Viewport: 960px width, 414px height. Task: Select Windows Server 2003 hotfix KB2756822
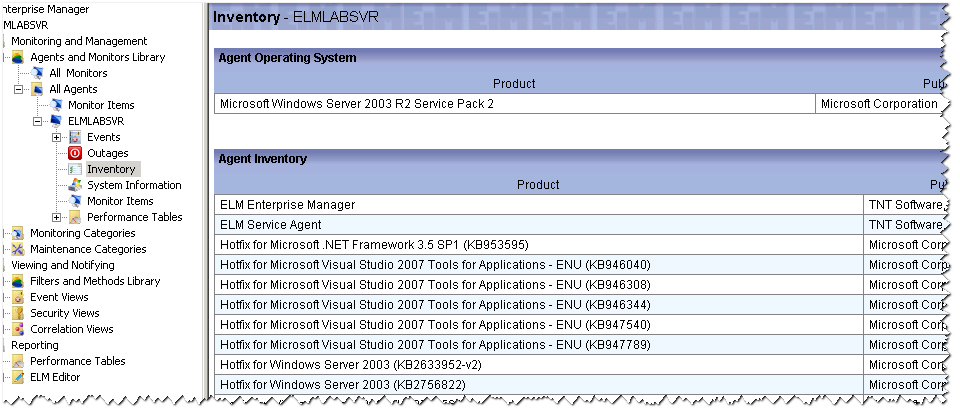[x=539, y=385]
